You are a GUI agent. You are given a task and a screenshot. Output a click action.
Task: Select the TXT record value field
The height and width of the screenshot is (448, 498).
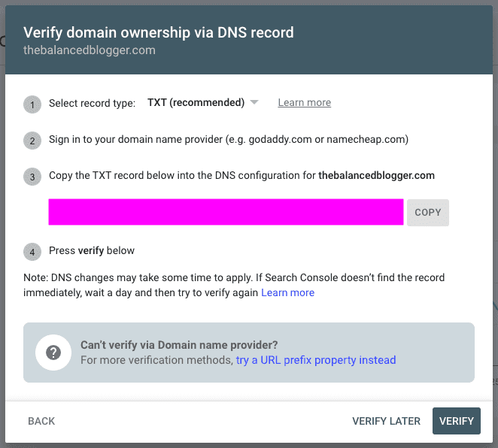click(226, 212)
